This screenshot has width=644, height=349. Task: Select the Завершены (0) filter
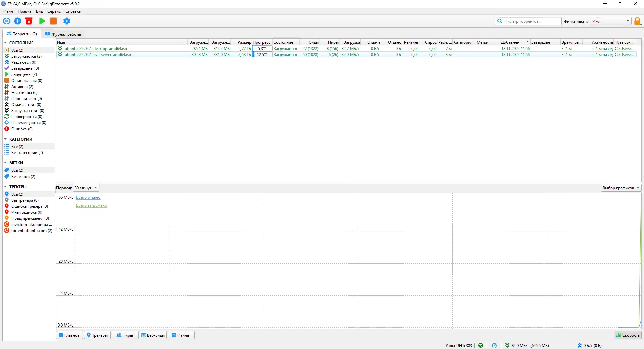pos(25,68)
